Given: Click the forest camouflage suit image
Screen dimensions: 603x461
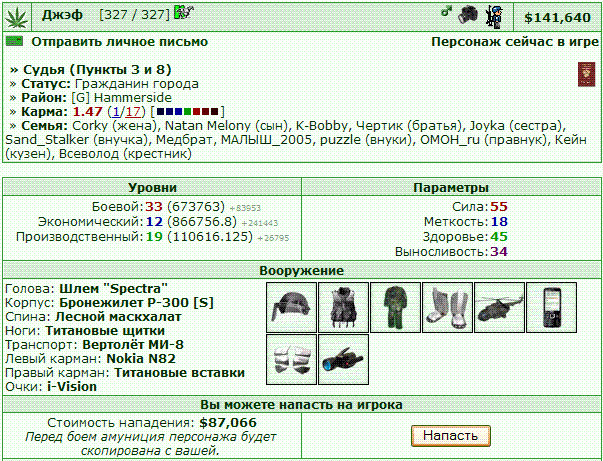Looking at the screenshot, I should (x=395, y=307).
